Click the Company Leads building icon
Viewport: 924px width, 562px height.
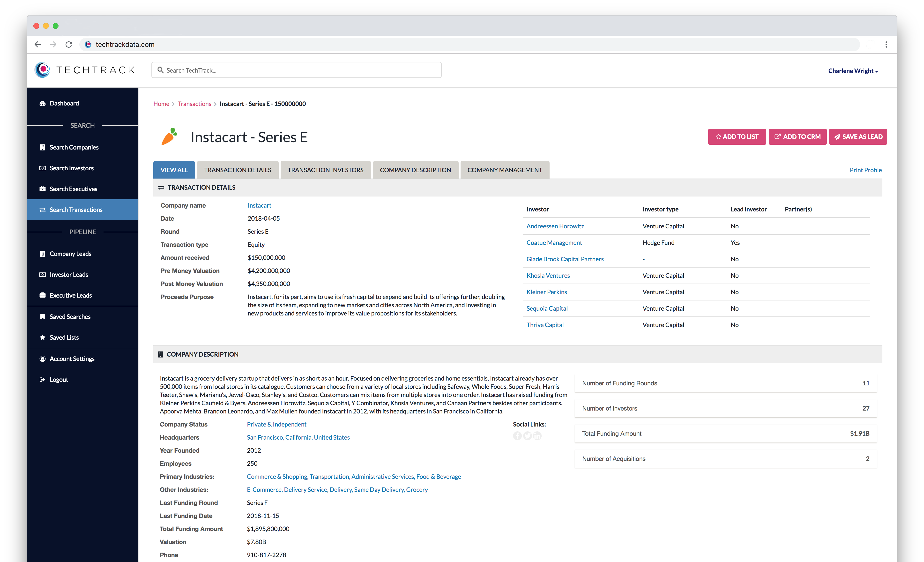tap(42, 254)
